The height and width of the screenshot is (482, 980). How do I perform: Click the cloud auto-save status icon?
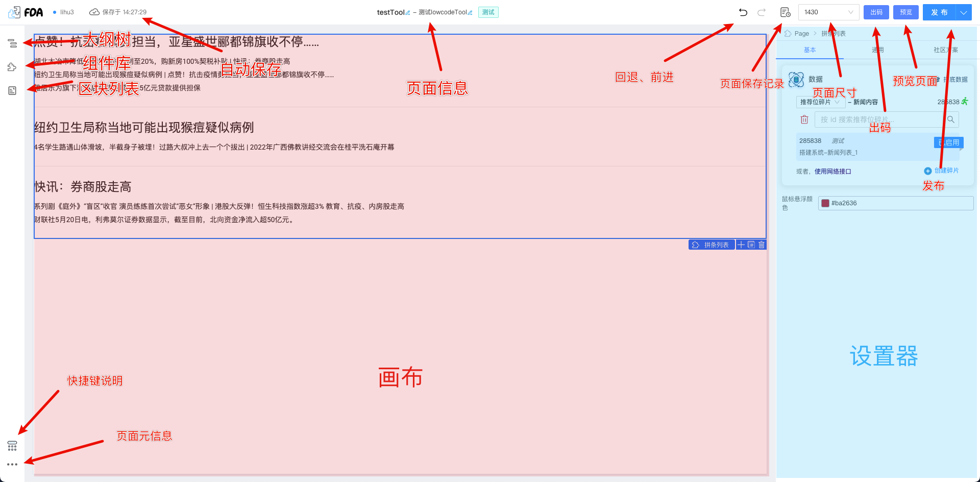point(94,12)
